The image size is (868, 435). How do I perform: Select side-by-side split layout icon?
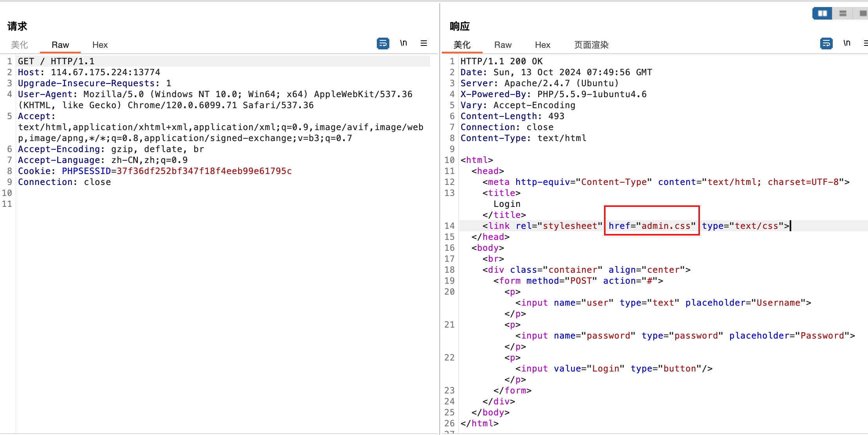click(x=822, y=13)
